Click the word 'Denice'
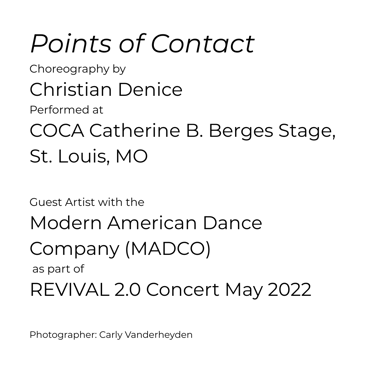This screenshot has width=375, height=375. pos(150,90)
